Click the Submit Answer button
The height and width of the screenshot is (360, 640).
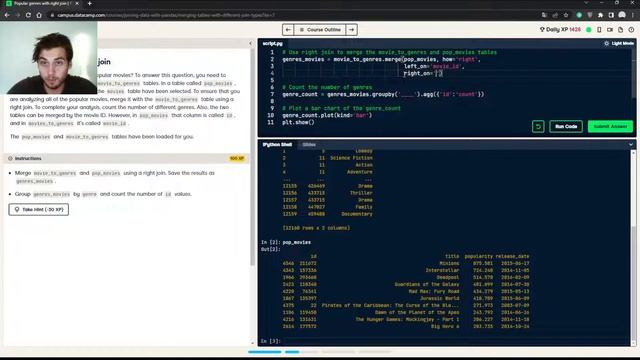click(610, 127)
